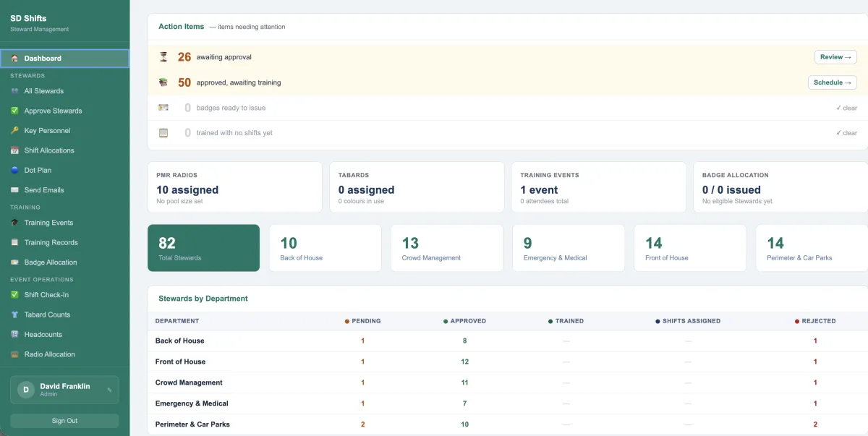
Task: Click the Rejected column header
Action: 815,321
